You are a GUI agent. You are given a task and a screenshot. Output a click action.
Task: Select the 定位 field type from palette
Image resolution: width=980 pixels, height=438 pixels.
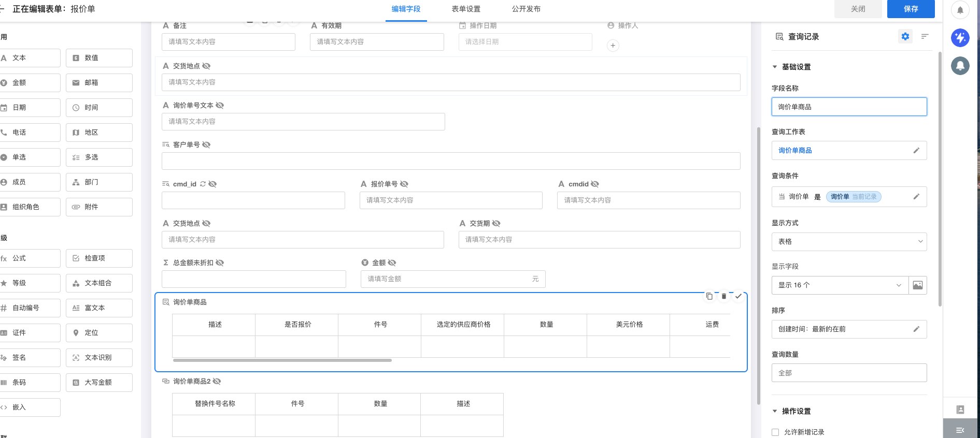tap(99, 333)
